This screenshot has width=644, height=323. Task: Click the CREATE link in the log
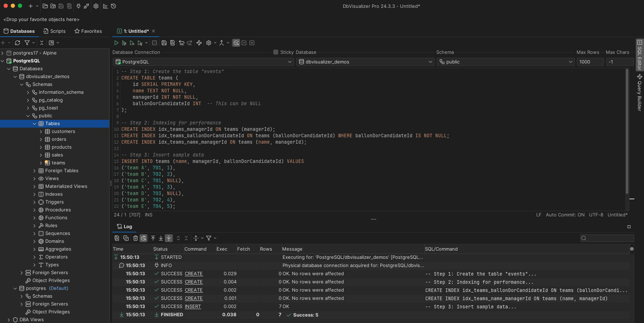(x=194, y=273)
